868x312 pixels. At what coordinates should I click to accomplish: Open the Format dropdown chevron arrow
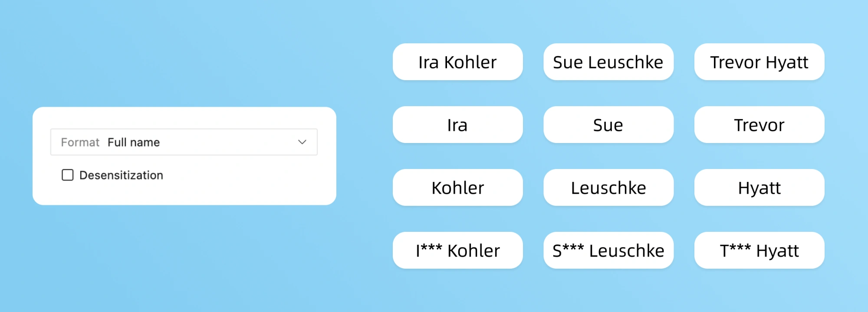[x=302, y=142]
